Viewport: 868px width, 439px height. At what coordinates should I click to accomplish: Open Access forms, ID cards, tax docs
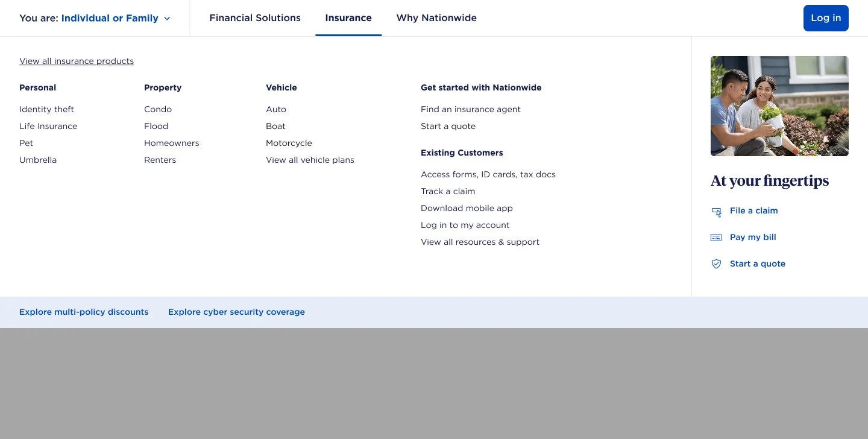(x=488, y=174)
